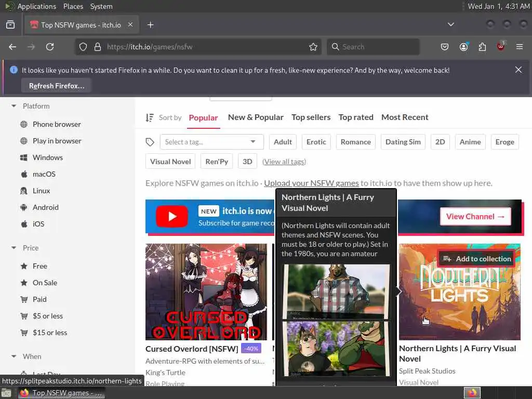Image resolution: width=532 pixels, height=399 pixels.
Task: Select the 3D tag
Action: 247,162
